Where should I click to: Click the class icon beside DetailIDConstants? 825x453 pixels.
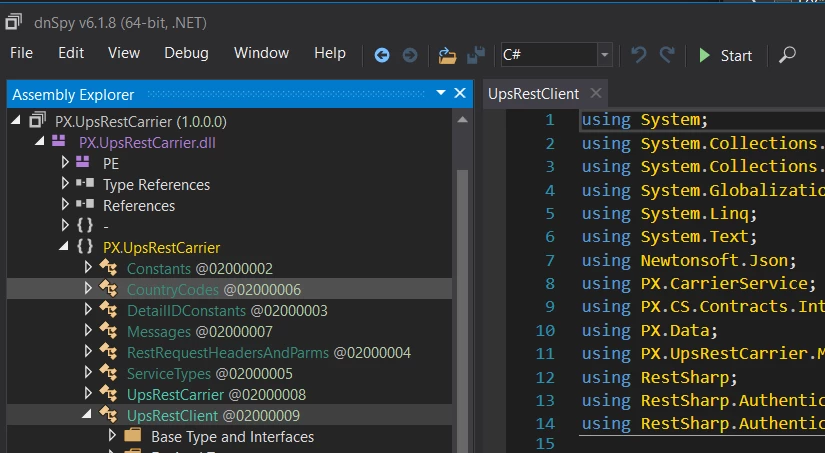coord(108,310)
